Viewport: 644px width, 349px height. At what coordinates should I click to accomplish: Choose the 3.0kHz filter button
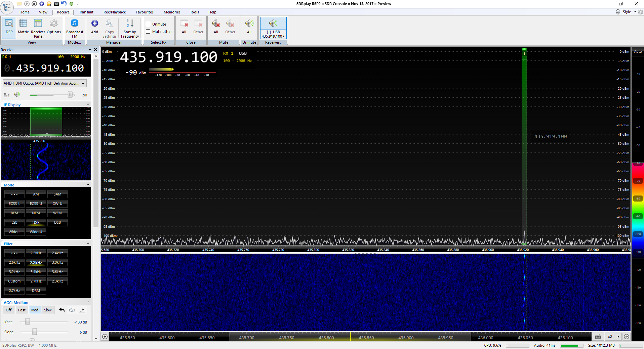click(x=57, y=262)
